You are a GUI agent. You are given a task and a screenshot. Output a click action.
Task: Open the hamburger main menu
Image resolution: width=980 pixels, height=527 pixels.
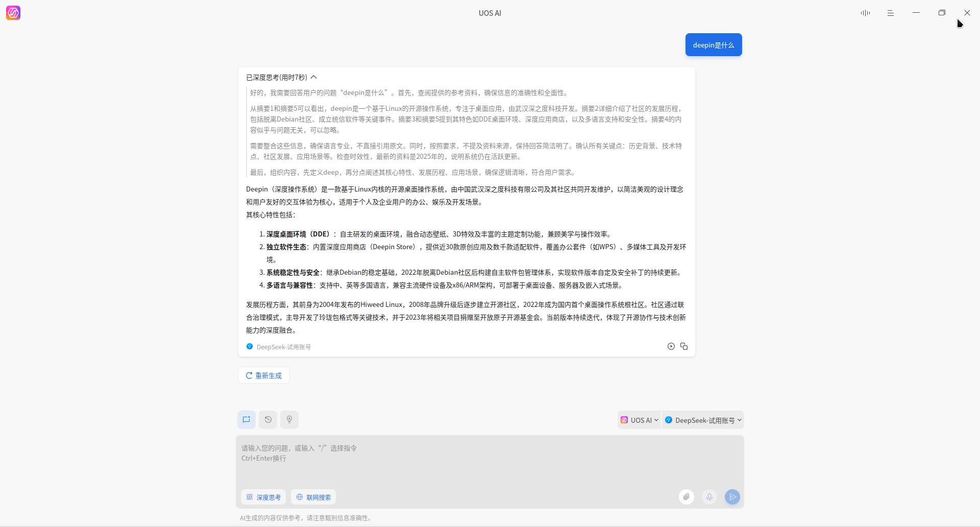(x=891, y=13)
